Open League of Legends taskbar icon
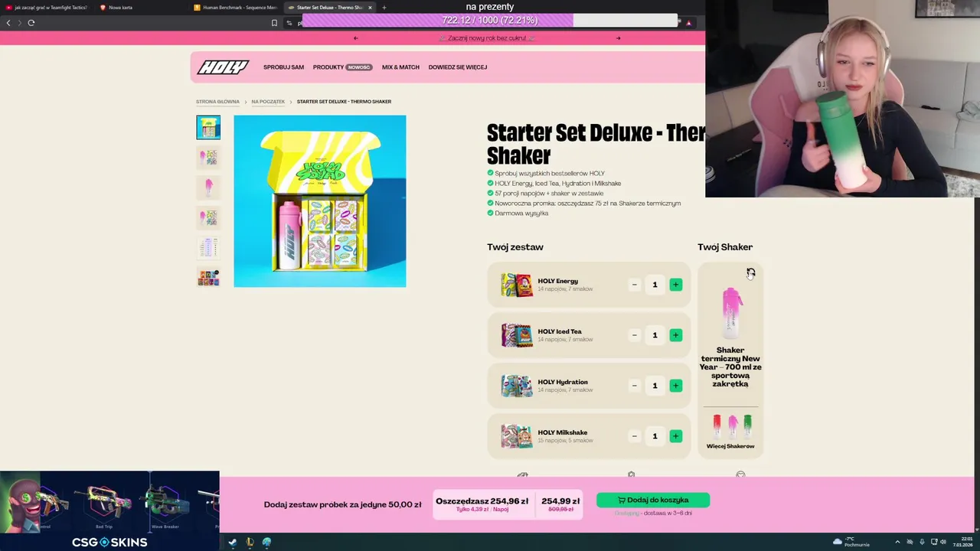 [x=250, y=542]
